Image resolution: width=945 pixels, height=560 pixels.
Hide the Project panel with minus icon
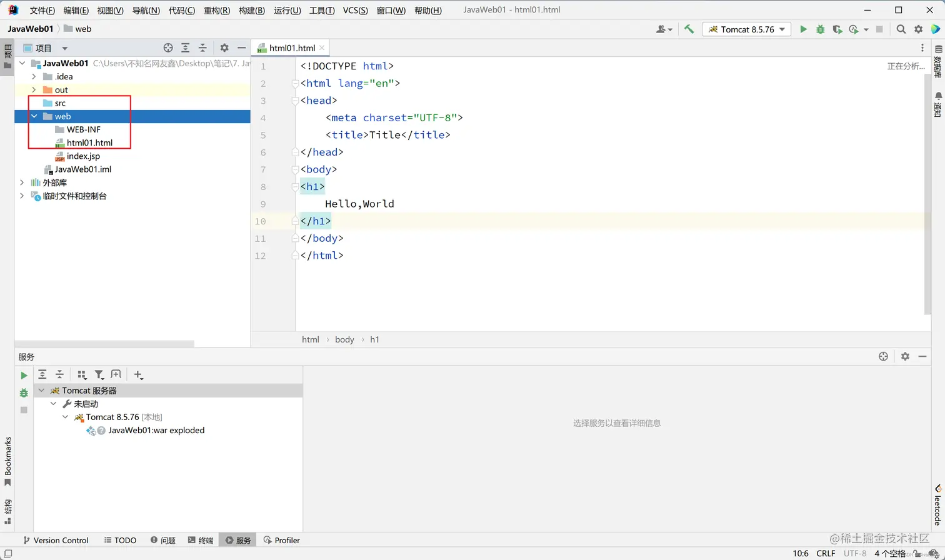(x=242, y=48)
